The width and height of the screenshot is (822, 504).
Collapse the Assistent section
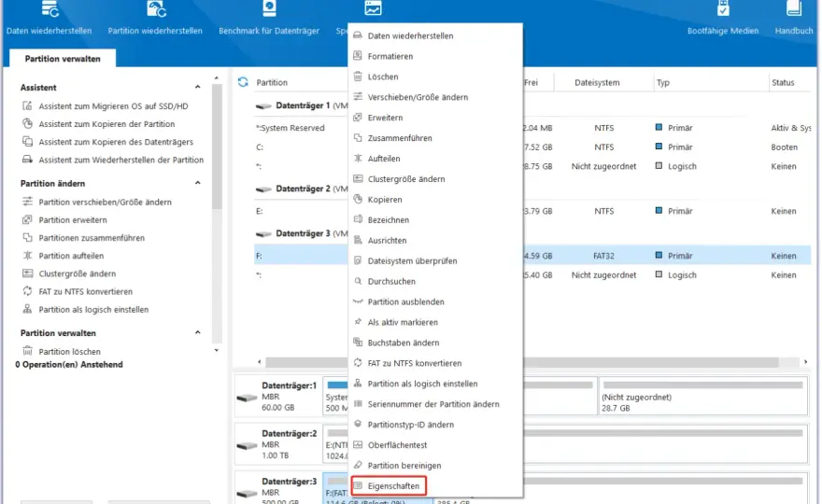point(198,87)
